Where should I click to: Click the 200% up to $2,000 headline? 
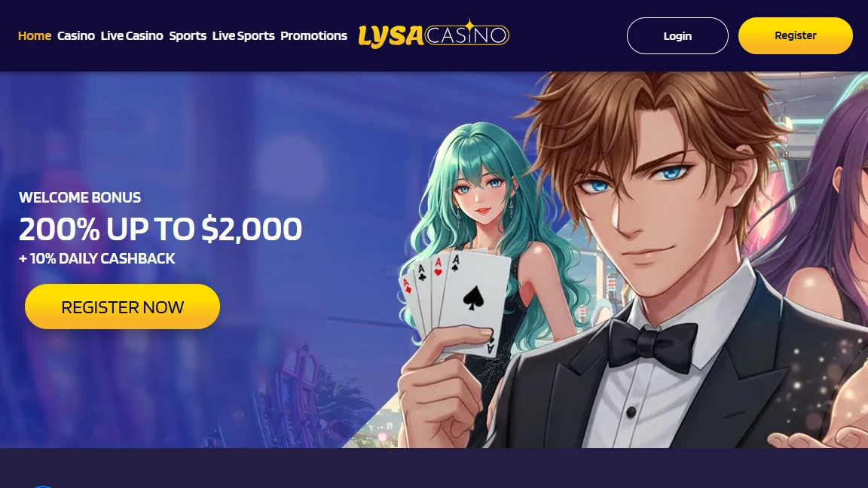pos(160,228)
